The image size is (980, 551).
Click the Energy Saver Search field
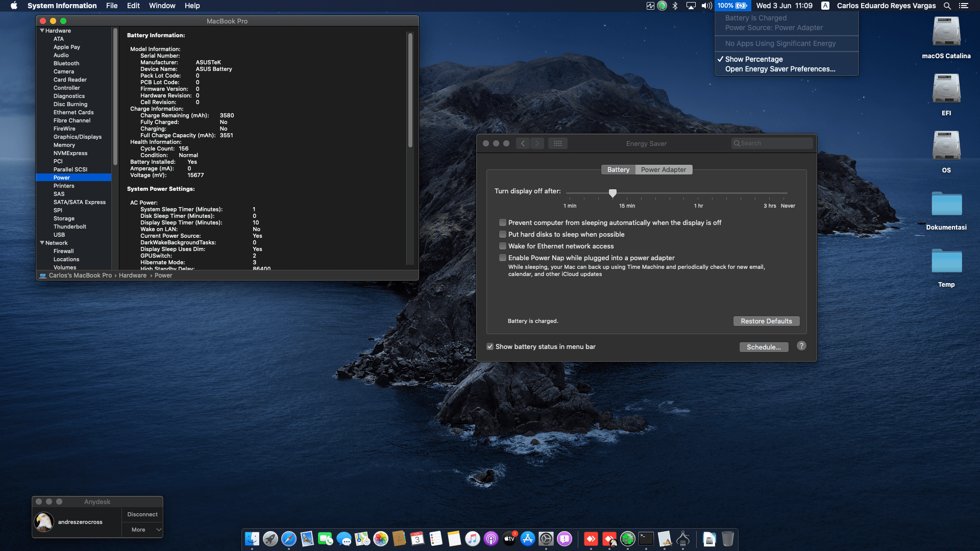coord(772,143)
